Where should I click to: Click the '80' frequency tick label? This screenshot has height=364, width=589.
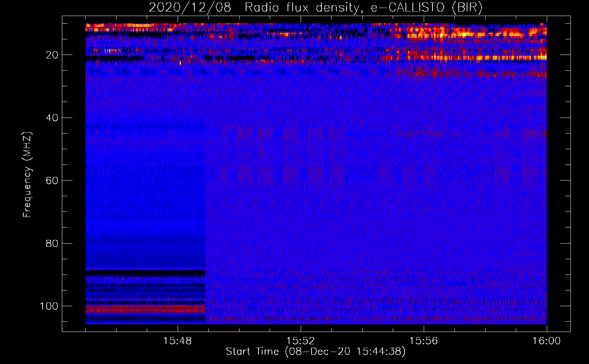[52, 243]
